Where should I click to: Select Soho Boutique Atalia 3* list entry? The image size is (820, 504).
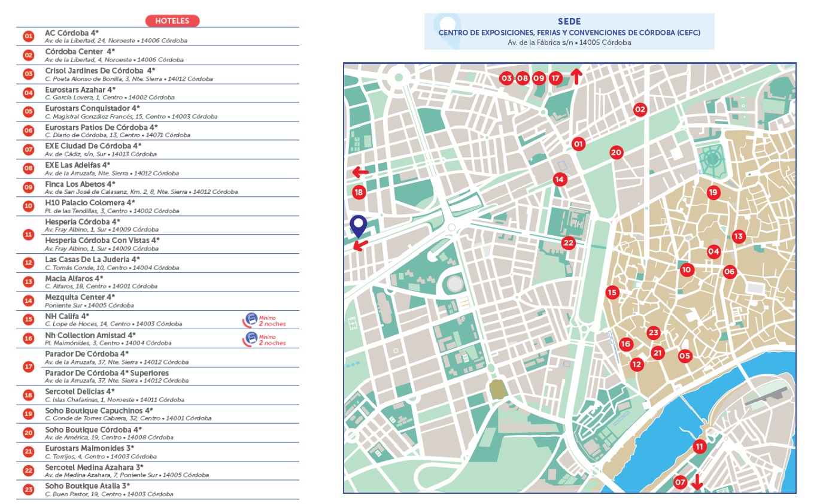[x=87, y=486]
